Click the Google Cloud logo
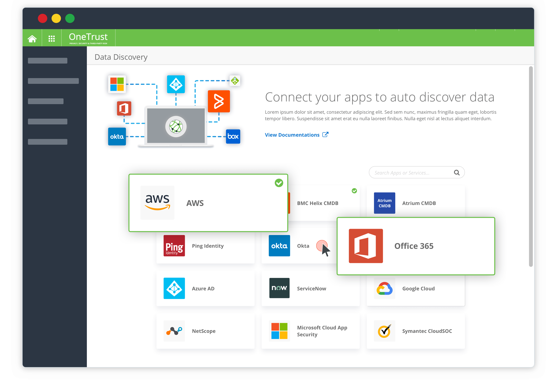 pos(384,288)
